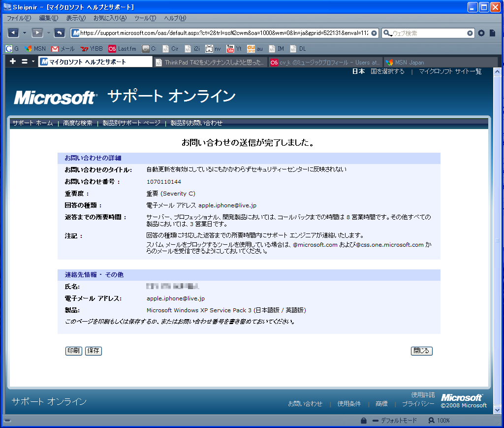
Task: Open the au one bookmark
Action: click(x=255, y=49)
